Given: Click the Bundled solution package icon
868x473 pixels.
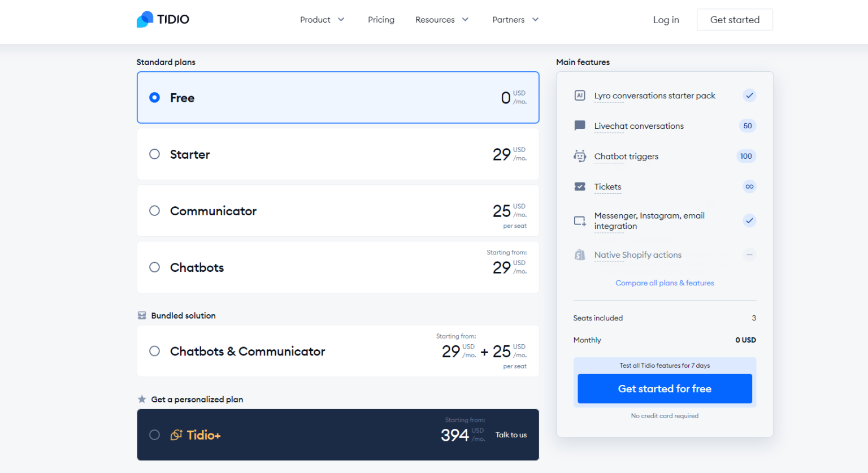Looking at the screenshot, I should [141, 315].
